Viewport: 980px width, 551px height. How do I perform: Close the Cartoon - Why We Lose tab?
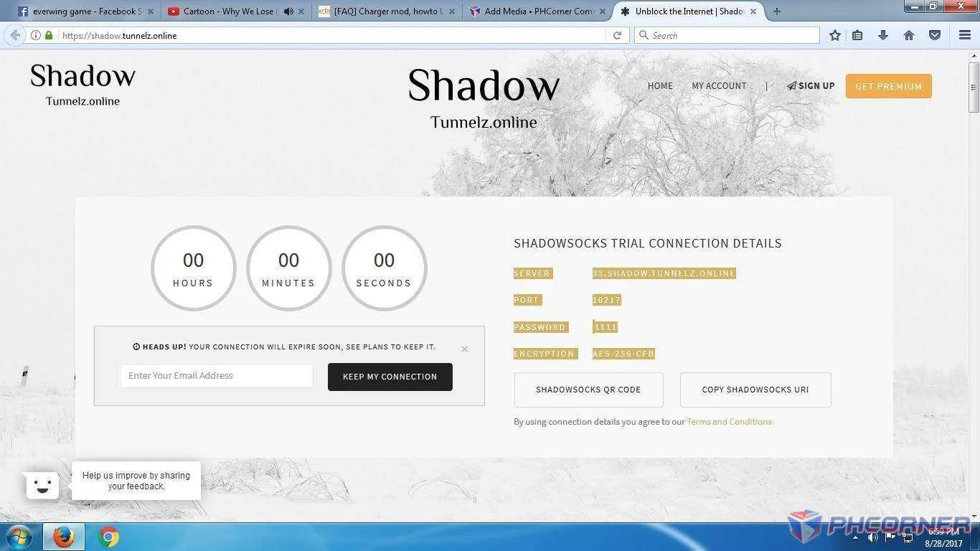click(301, 11)
